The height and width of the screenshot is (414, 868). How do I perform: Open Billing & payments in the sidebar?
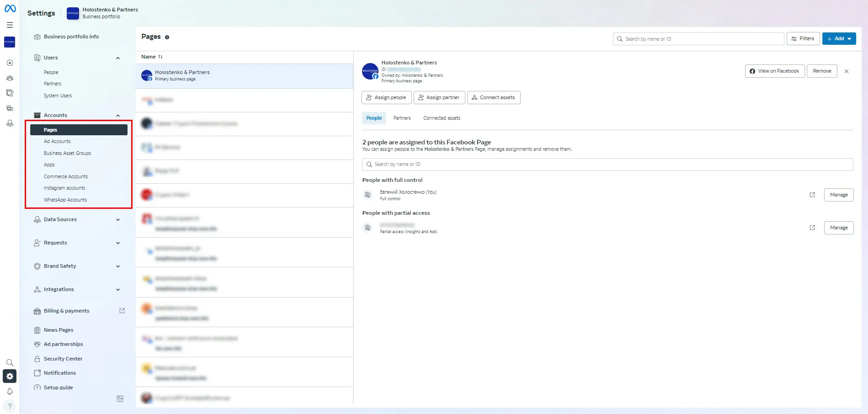coord(66,311)
